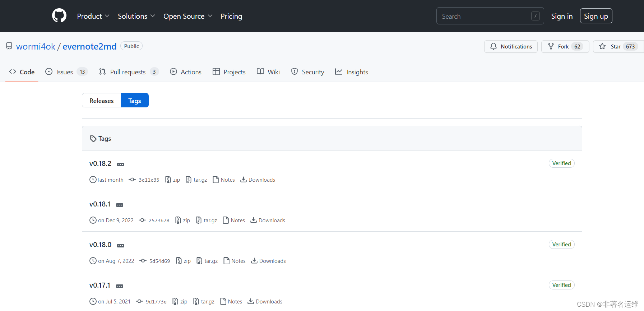
Task: Download zip for v0.17.1
Action: click(180, 302)
